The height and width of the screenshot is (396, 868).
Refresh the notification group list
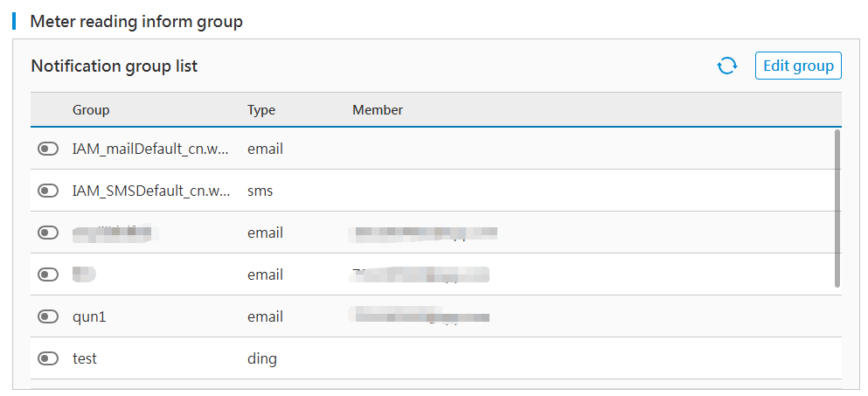tap(726, 66)
